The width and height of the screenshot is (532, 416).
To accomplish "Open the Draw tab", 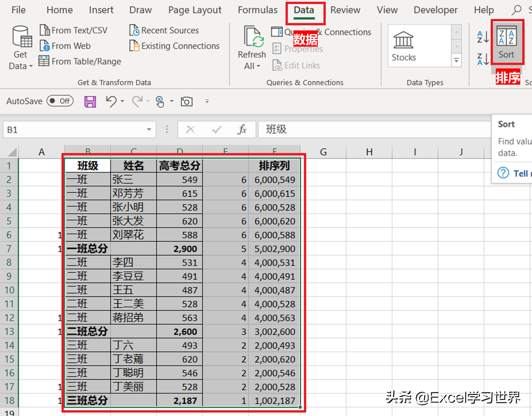I will pyautogui.click(x=140, y=10).
